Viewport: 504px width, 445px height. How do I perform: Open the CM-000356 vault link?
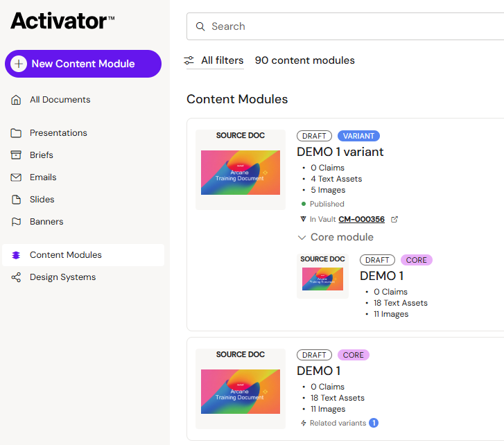click(362, 220)
